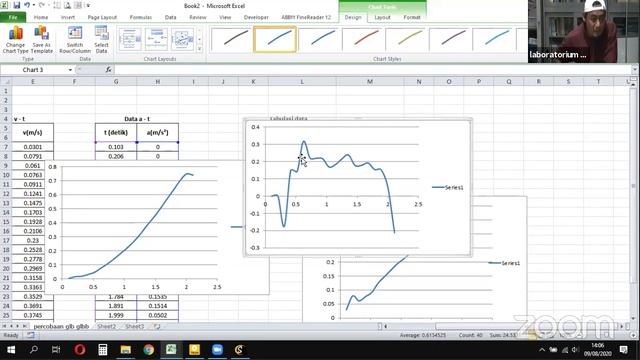Viewport: 640px width, 360px height.
Task: Open the File tab
Action: coord(13,17)
